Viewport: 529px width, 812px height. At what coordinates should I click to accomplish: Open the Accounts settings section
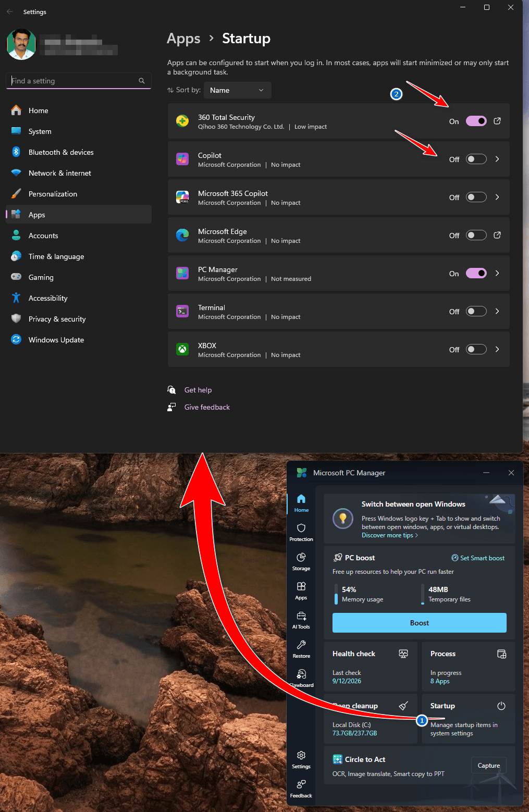(x=79, y=236)
